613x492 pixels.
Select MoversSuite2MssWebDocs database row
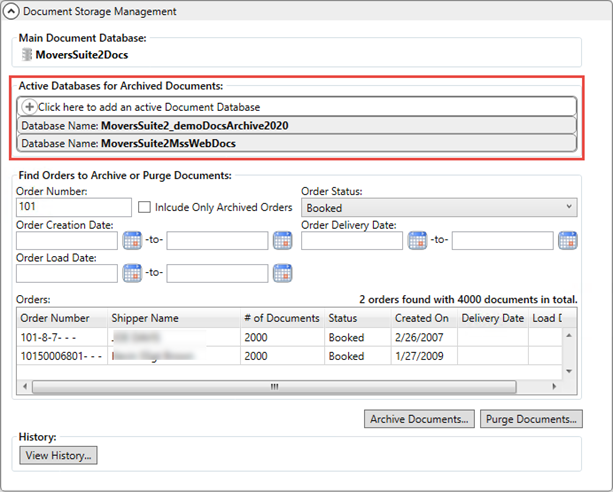click(x=297, y=143)
